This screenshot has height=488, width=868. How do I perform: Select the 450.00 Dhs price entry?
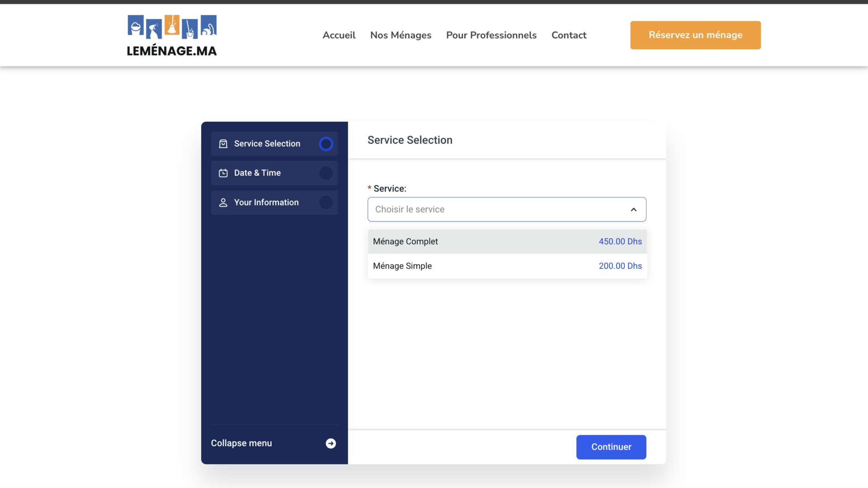coord(620,241)
